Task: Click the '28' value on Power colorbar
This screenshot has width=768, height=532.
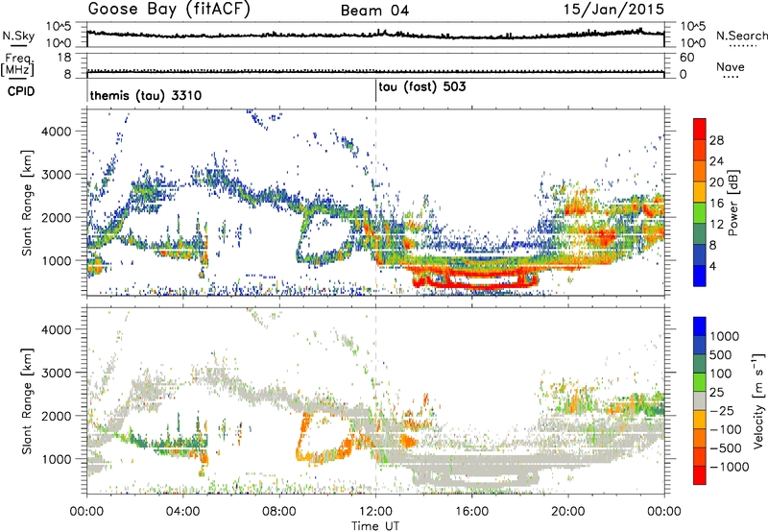Action: pyautogui.click(x=716, y=140)
